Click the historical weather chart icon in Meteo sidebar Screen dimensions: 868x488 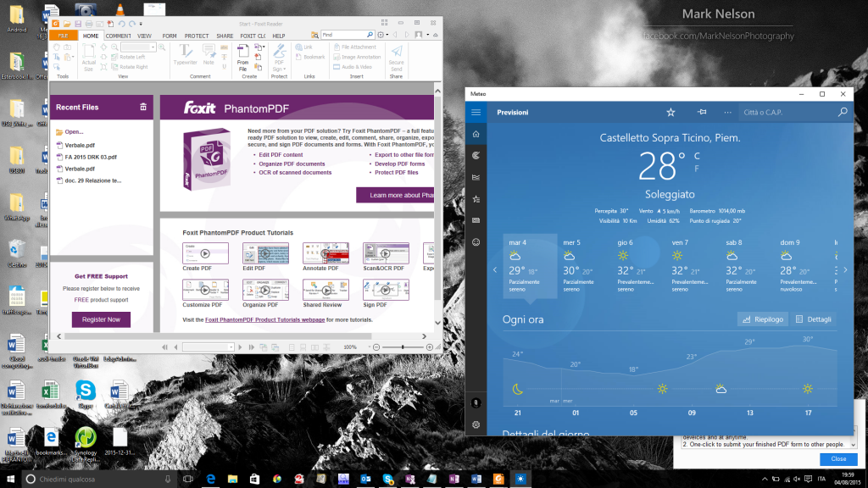pos(476,177)
